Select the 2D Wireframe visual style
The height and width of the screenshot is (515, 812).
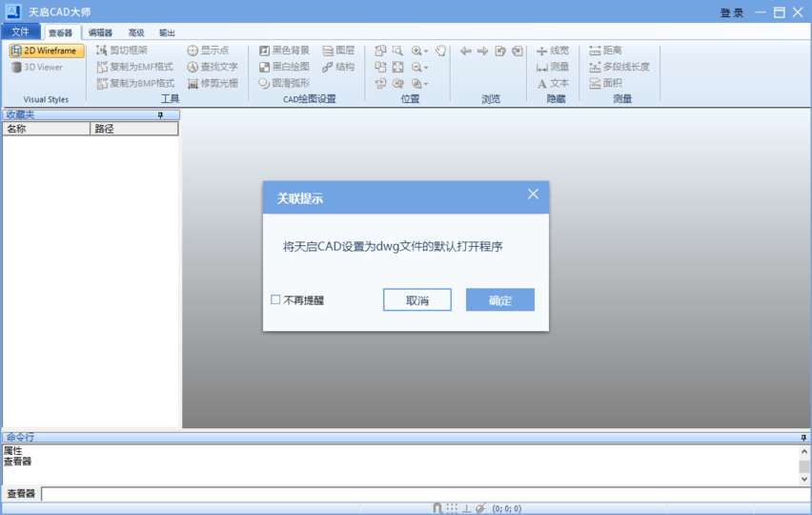click(x=46, y=51)
